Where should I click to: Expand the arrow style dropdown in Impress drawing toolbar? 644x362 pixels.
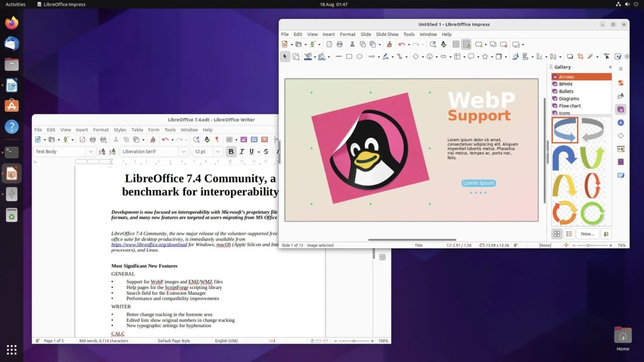click(x=378, y=56)
